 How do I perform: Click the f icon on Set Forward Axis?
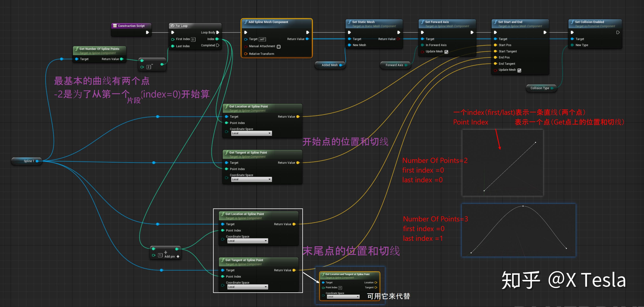tap(423, 22)
